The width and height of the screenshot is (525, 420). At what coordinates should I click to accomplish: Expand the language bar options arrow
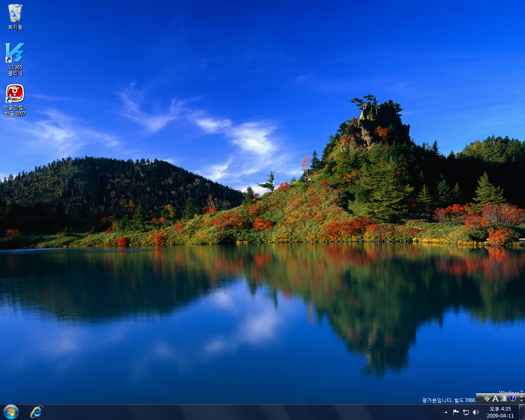coord(521,401)
